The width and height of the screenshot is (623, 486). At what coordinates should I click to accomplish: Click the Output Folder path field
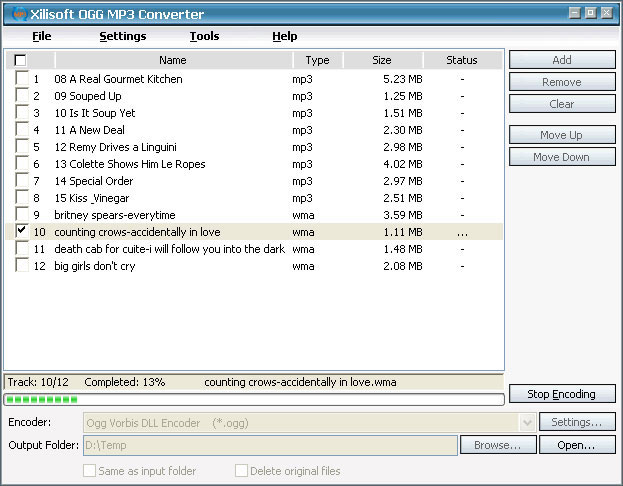(x=270, y=445)
